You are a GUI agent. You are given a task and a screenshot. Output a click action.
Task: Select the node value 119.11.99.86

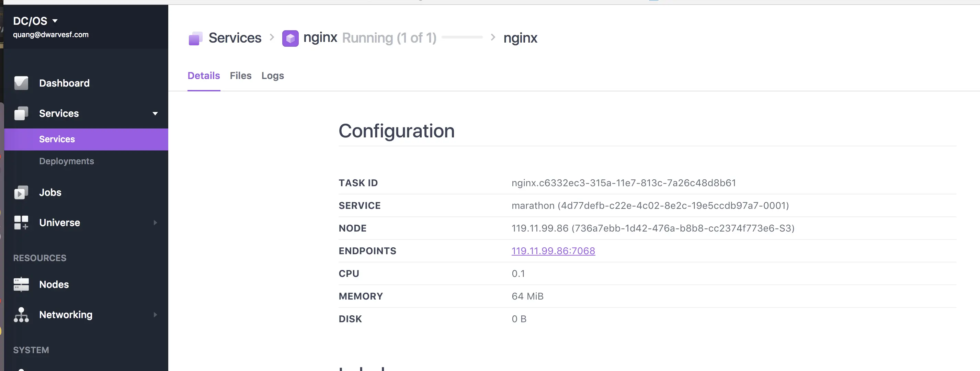click(653, 228)
